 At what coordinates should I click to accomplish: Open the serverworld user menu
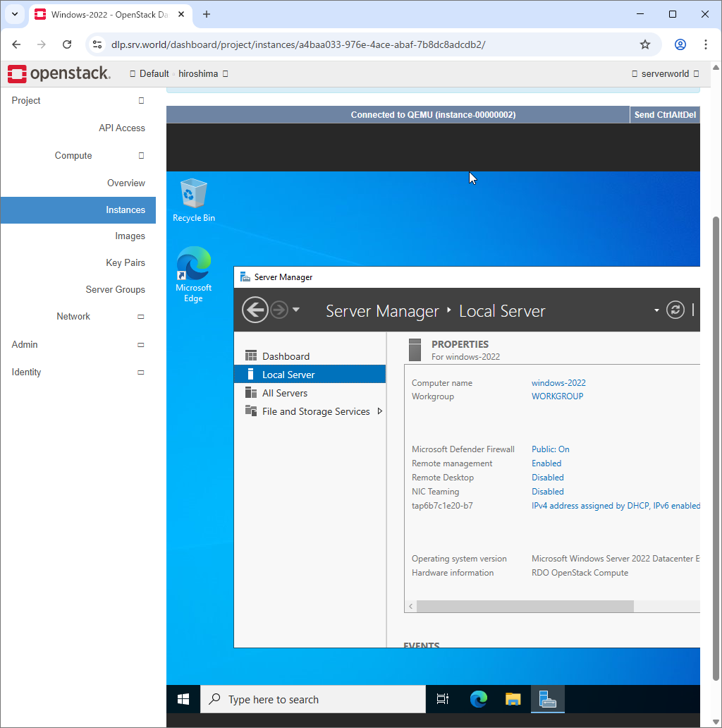coord(666,73)
